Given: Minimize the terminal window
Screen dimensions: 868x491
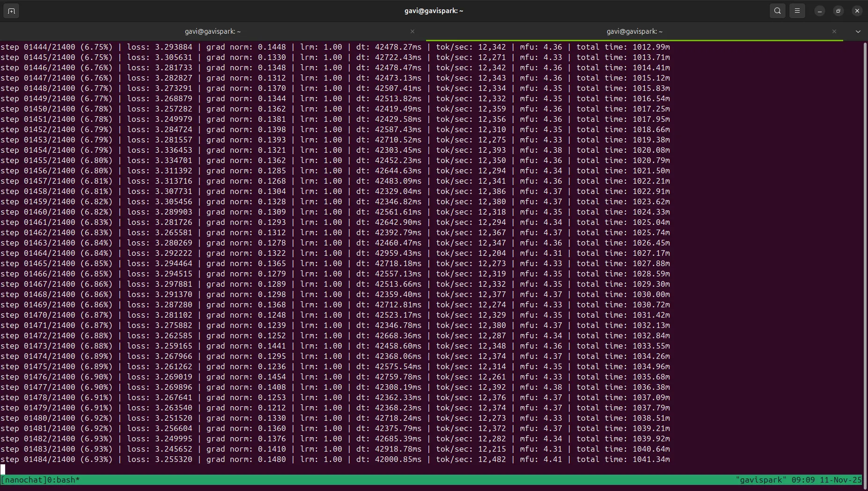Looking at the screenshot, I should [819, 11].
